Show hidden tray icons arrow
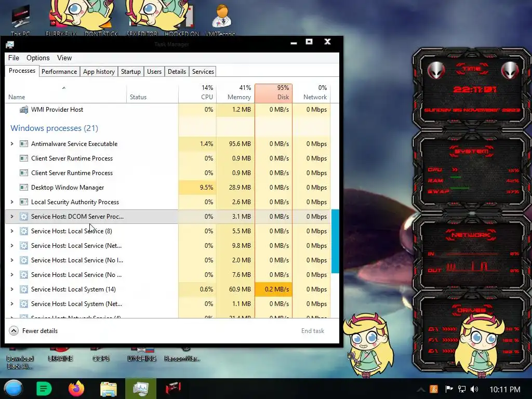Image resolution: width=532 pixels, height=399 pixels. [x=420, y=389]
